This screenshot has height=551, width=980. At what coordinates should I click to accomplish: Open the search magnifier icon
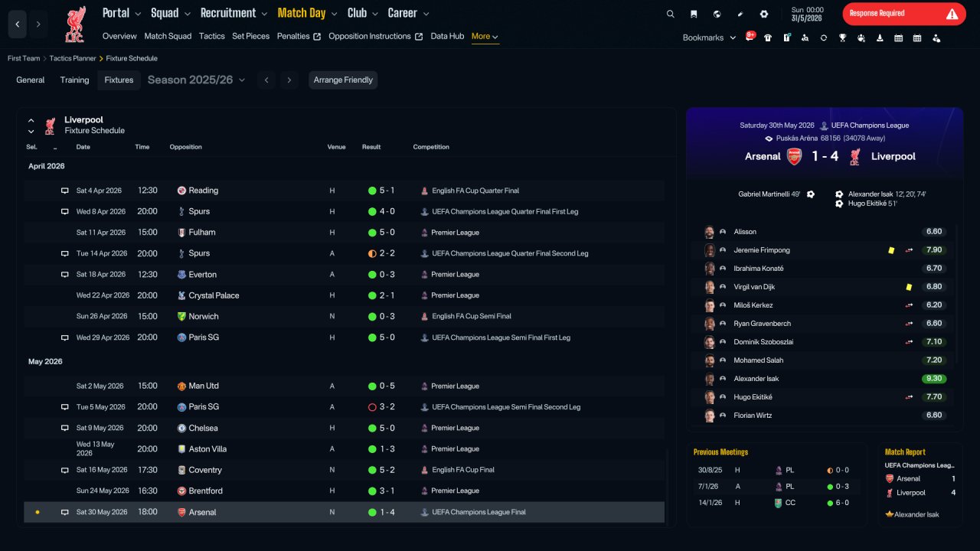pos(671,14)
